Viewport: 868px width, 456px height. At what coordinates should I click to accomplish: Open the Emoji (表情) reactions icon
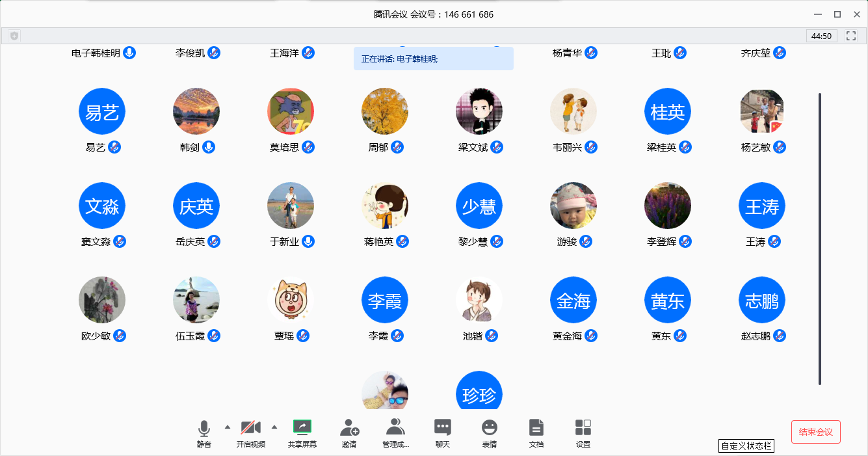coord(489,428)
